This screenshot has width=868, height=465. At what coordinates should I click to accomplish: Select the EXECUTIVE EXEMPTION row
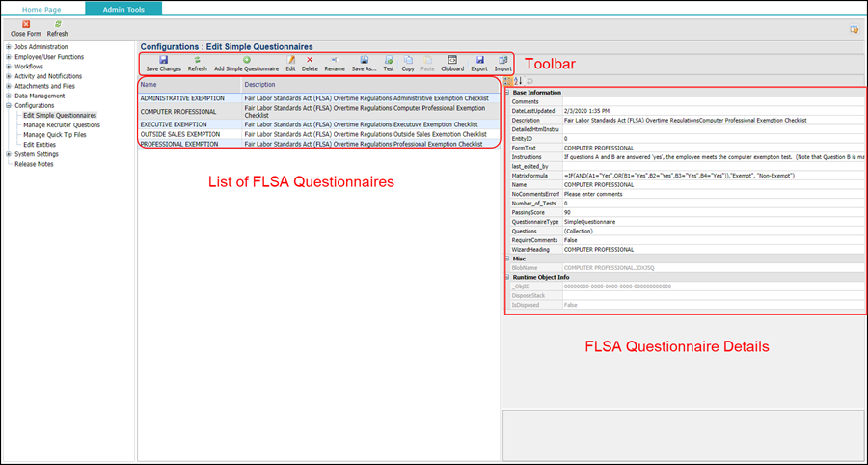[x=318, y=124]
